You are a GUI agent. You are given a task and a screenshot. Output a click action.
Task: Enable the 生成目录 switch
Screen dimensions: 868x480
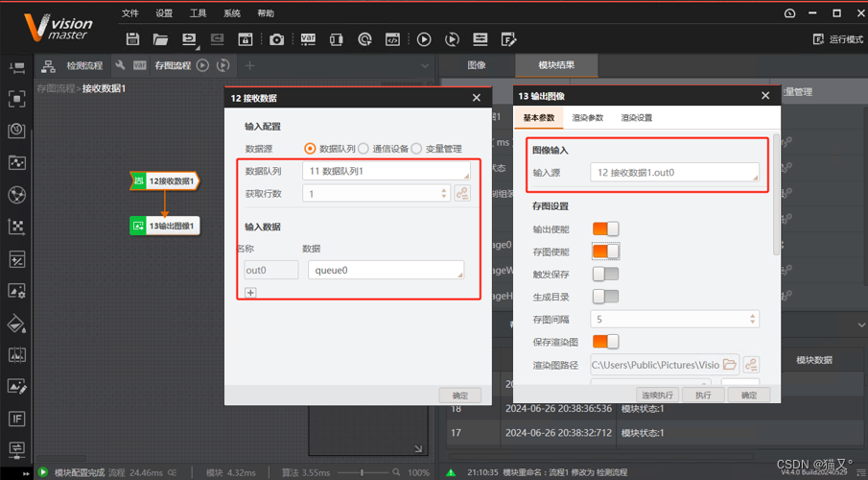[x=605, y=297]
